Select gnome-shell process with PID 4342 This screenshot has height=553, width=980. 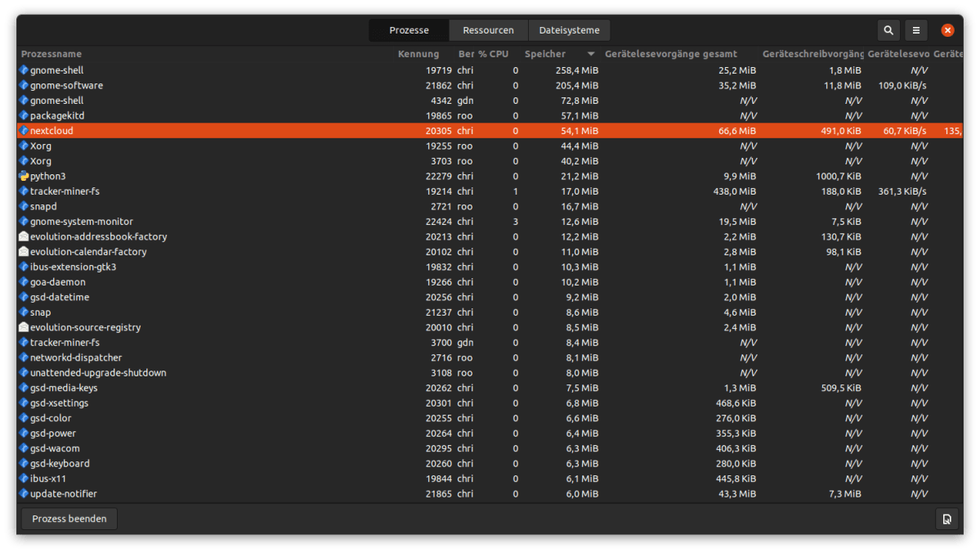click(490, 101)
